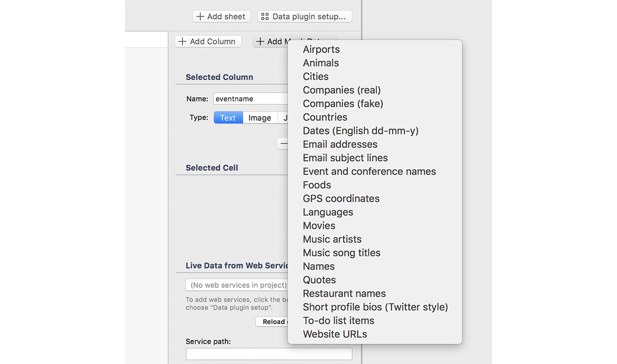Click the Service path input field

(x=269, y=354)
